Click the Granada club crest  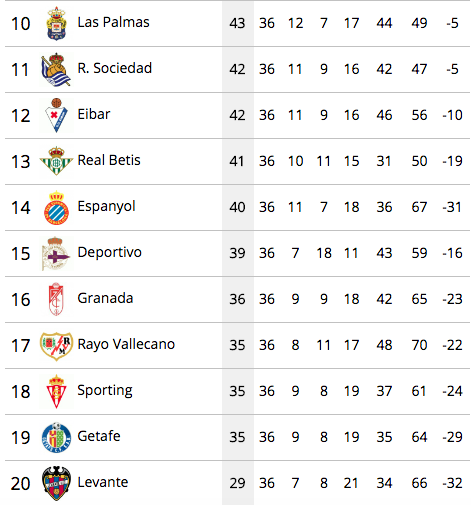pyautogui.click(x=56, y=299)
